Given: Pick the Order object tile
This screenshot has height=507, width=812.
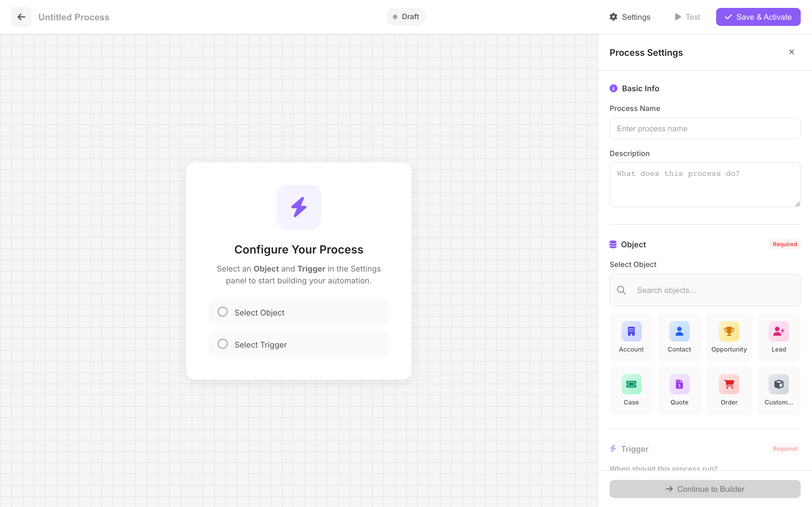Looking at the screenshot, I should click(729, 384).
